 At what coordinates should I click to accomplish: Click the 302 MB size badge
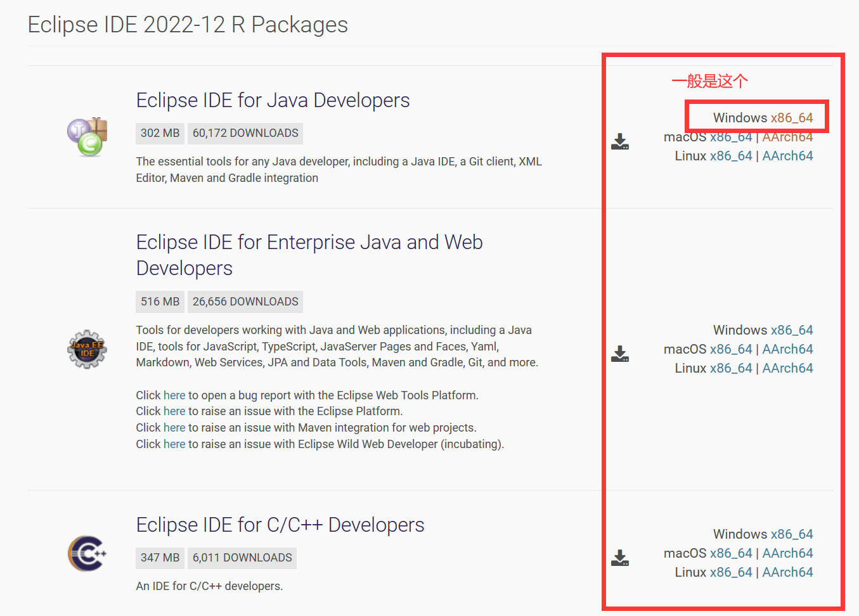coord(160,133)
